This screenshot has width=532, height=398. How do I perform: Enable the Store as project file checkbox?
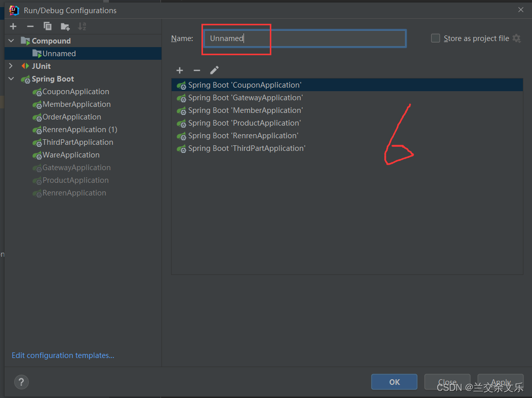click(435, 38)
